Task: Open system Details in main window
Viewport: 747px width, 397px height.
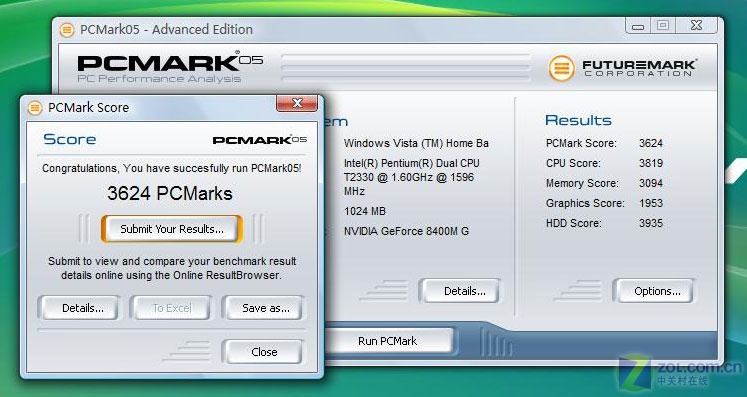Action: tap(460, 291)
